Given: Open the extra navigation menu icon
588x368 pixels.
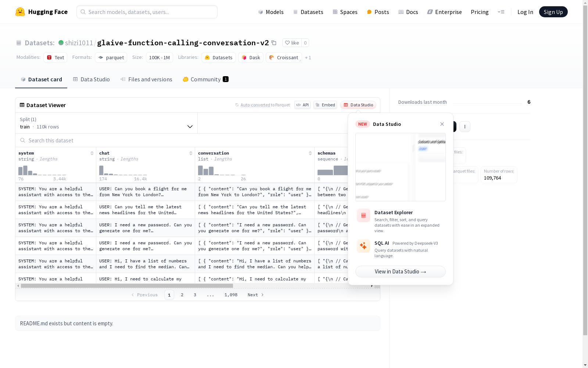Looking at the screenshot, I should pyautogui.click(x=501, y=12).
